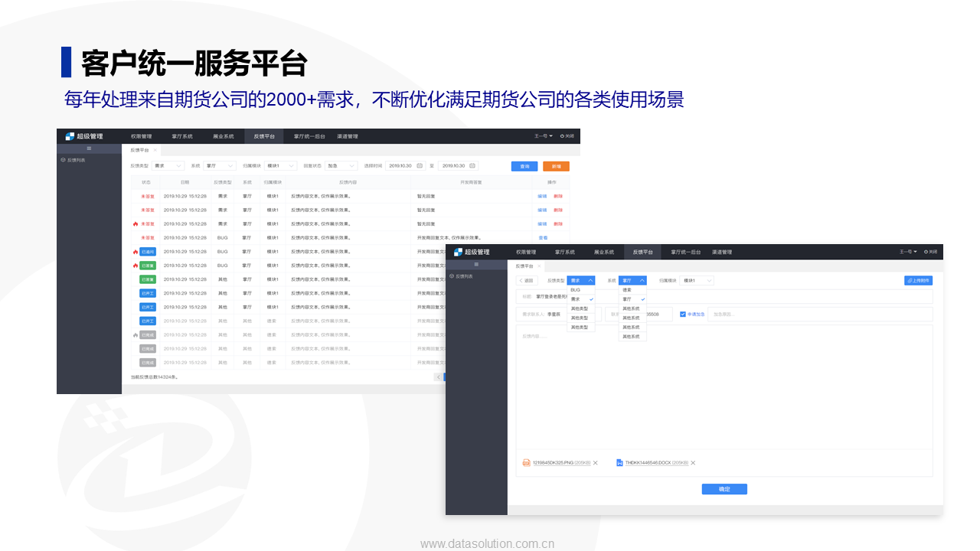
Task: Click the PNG file icon for 1219845DK325.PNG
Action: point(526,463)
